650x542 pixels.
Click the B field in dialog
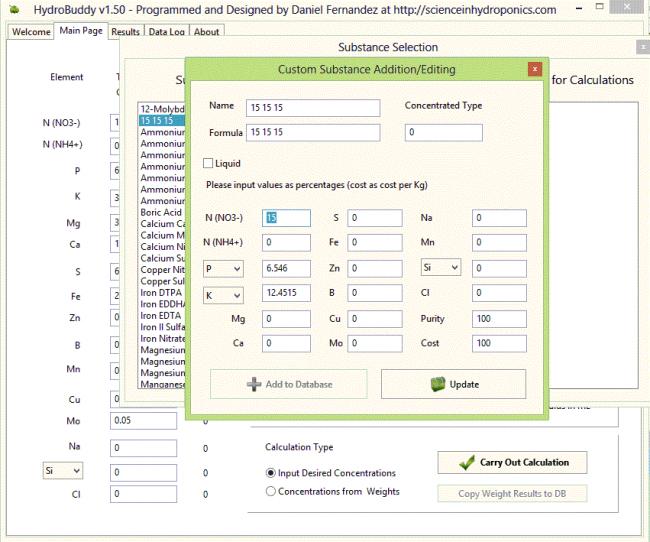coord(375,293)
